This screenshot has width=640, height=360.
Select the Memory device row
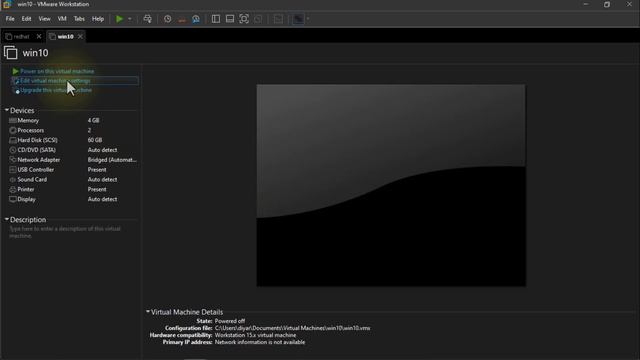(73, 120)
